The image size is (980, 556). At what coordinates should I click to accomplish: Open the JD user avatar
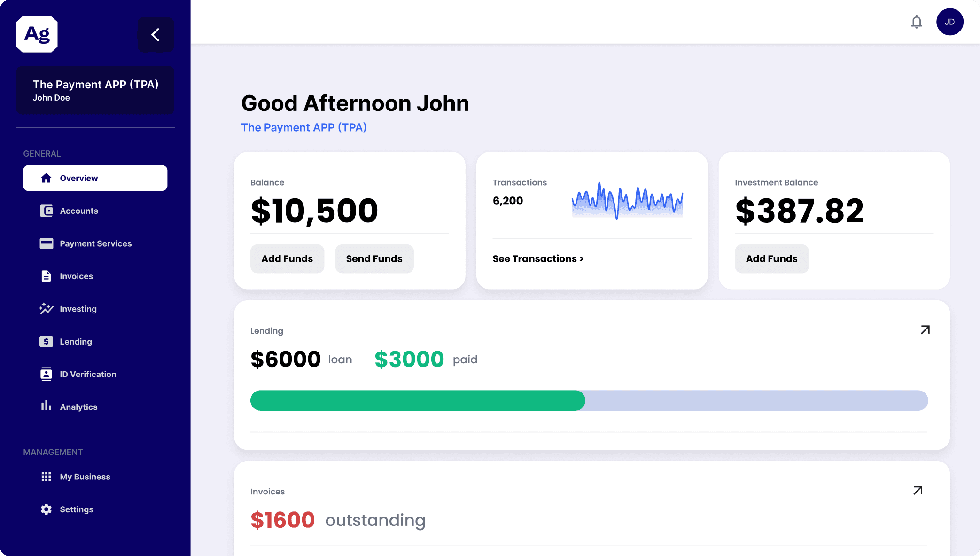click(949, 22)
